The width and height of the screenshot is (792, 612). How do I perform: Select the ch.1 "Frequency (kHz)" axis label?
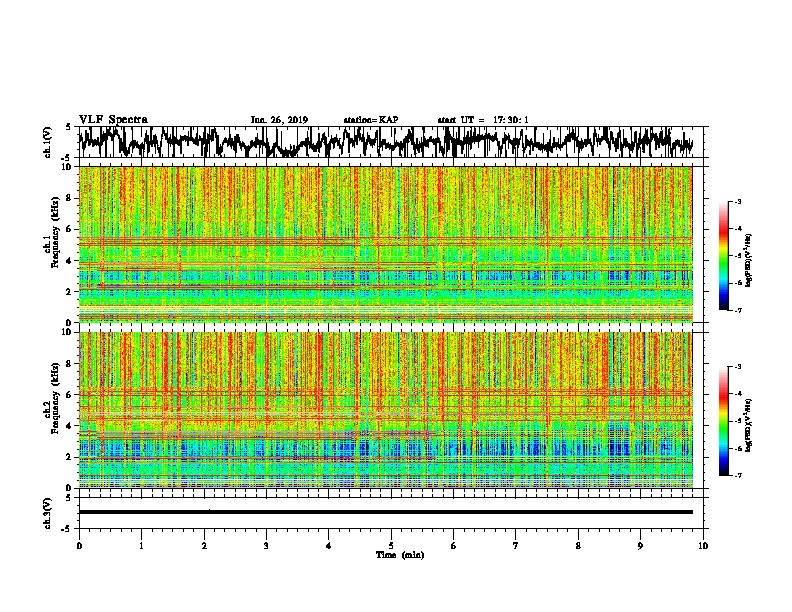pyautogui.click(x=55, y=233)
